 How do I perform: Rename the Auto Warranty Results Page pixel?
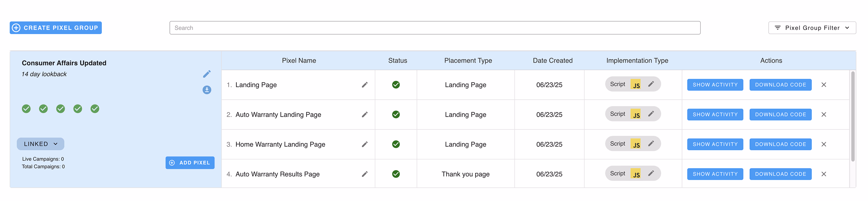point(365,174)
